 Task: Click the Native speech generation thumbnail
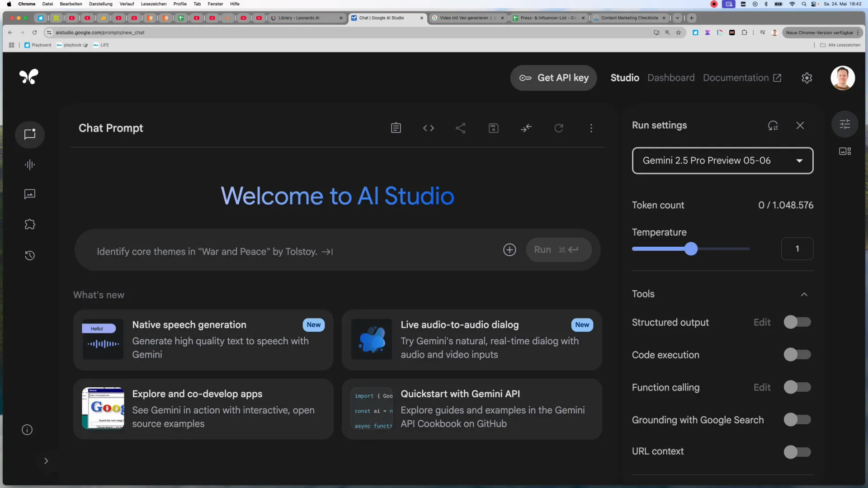[103, 339]
